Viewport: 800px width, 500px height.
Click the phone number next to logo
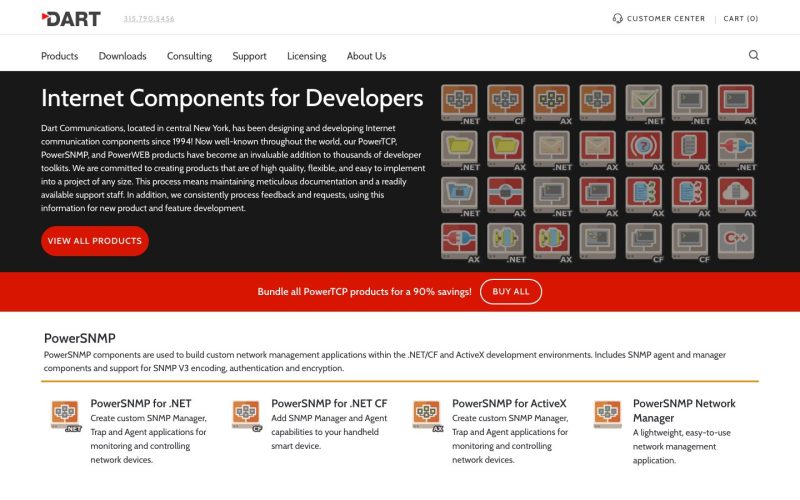149,19
